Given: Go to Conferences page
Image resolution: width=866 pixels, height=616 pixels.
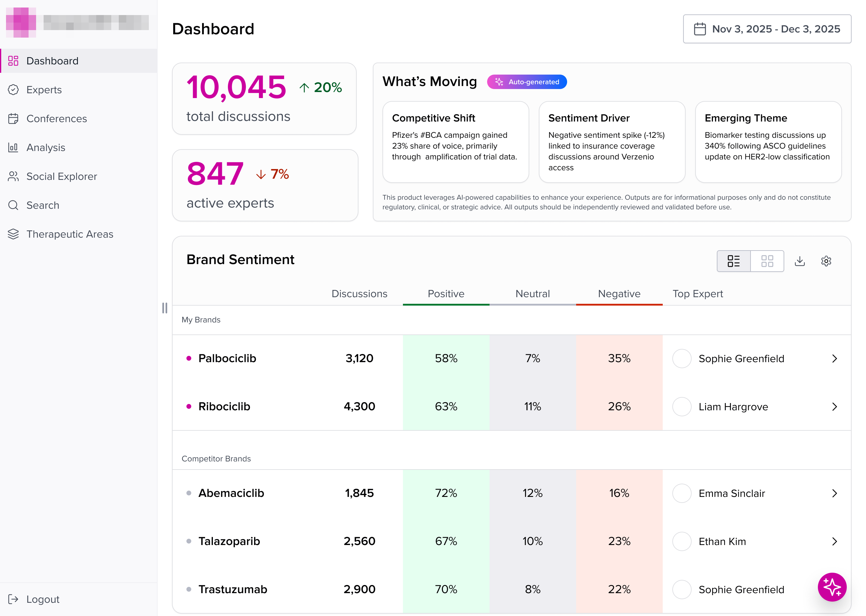Looking at the screenshot, I should point(78,118).
